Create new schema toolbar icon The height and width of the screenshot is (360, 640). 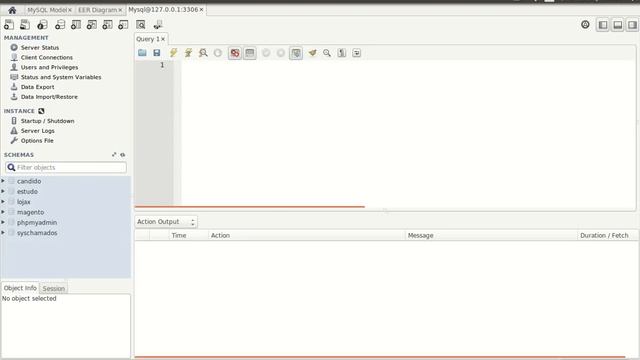[60, 25]
